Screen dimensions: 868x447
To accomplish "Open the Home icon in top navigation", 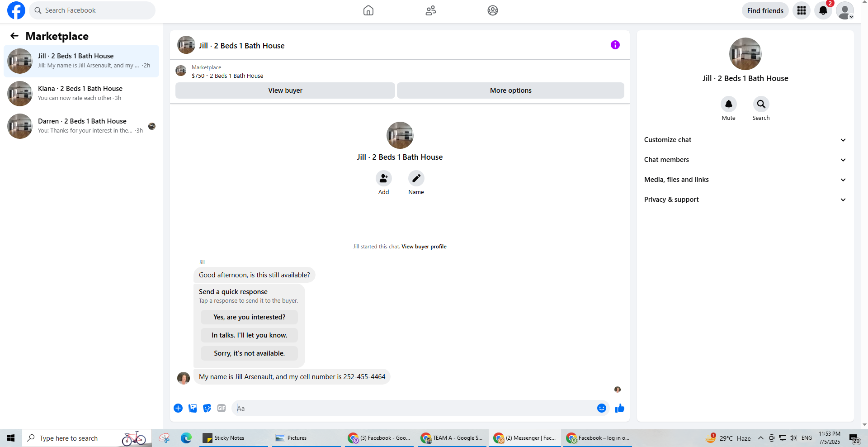I will (x=368, y=10).
